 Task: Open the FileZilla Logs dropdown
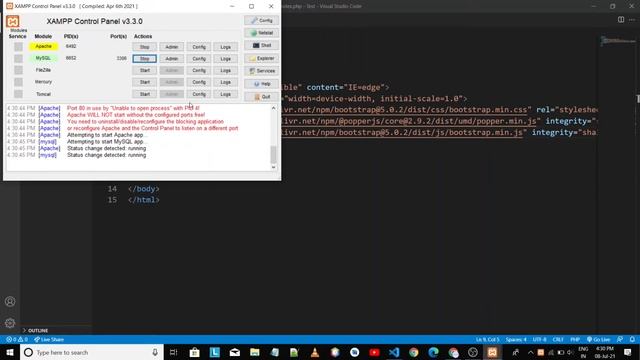pyautogui.click(x=225, y=71)
